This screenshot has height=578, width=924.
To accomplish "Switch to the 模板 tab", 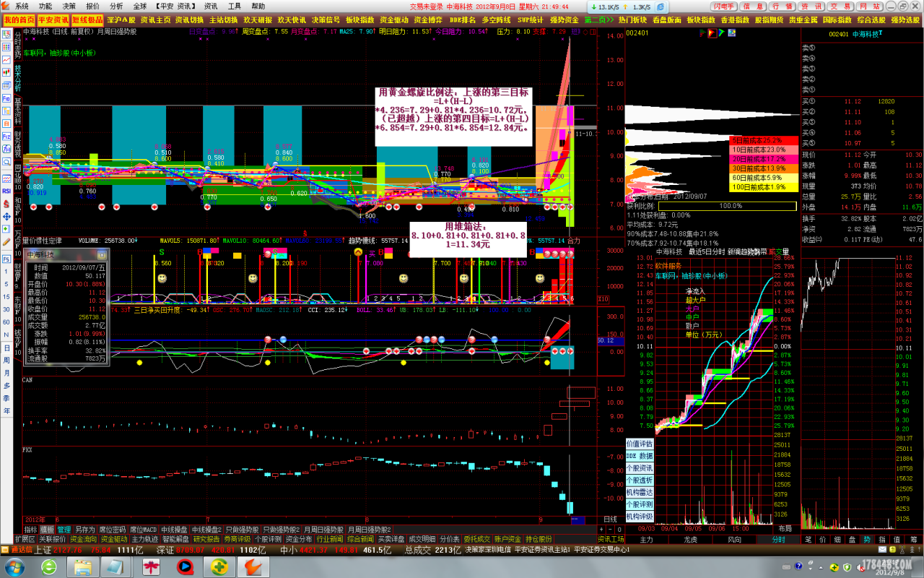I will 48,530.
